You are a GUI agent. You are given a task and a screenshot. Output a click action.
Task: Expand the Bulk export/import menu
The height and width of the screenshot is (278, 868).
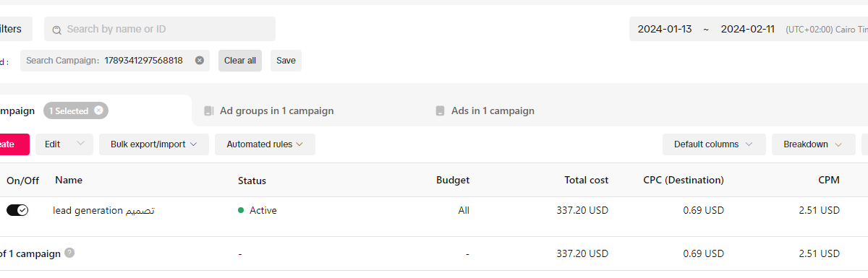(154, 144)
